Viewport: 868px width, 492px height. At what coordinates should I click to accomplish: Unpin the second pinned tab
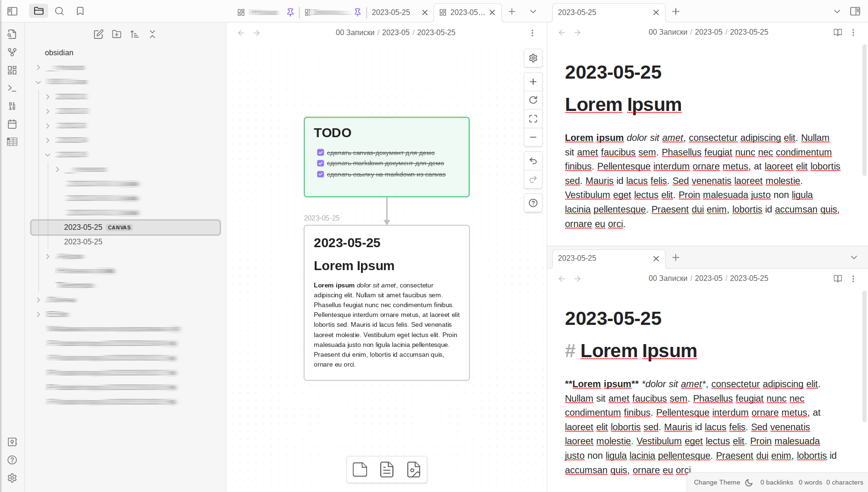(x=358, y=12)
